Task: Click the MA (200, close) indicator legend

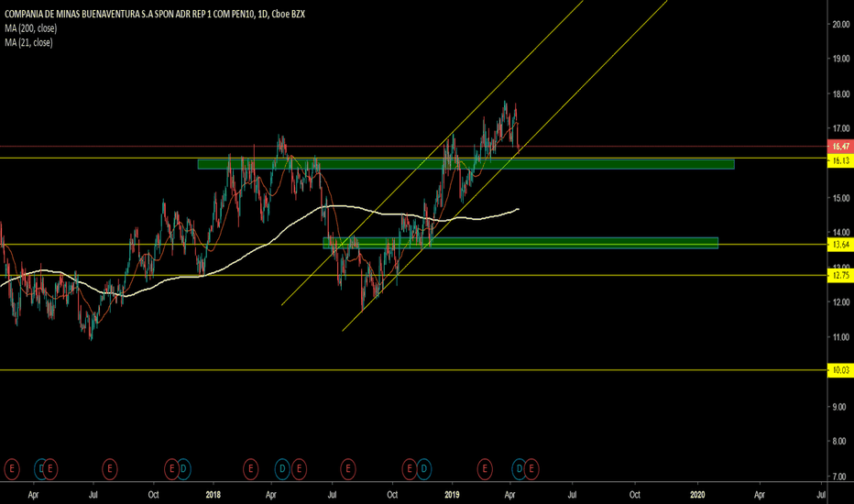Action: click(30, 28)
